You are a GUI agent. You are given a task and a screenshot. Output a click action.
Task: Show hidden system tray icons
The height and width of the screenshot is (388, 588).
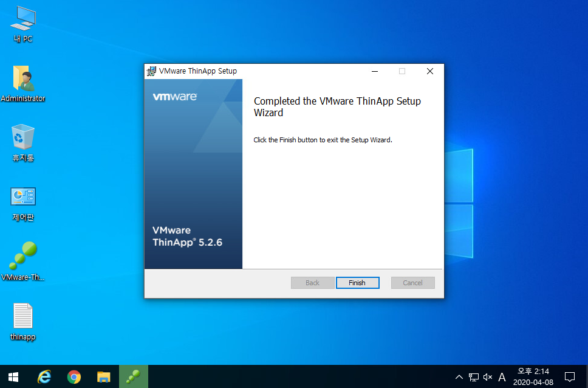[459, 377]
